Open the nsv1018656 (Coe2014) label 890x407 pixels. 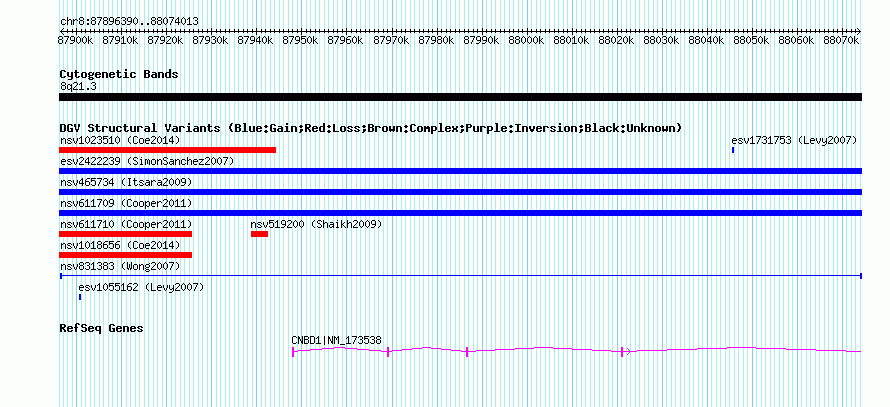tap(120, 245)
